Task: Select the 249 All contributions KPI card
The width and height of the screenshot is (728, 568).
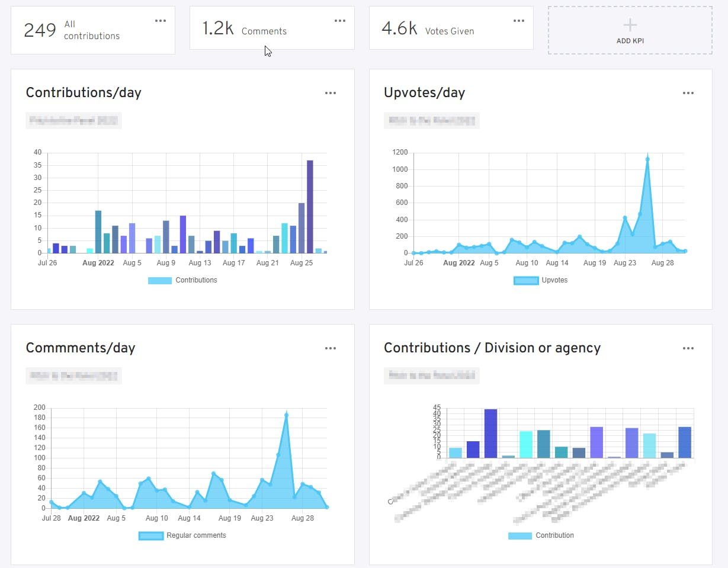Action: [93, 30]
